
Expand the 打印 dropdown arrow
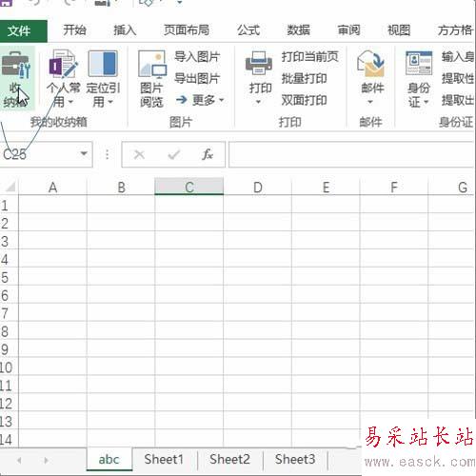pos(258,102)
